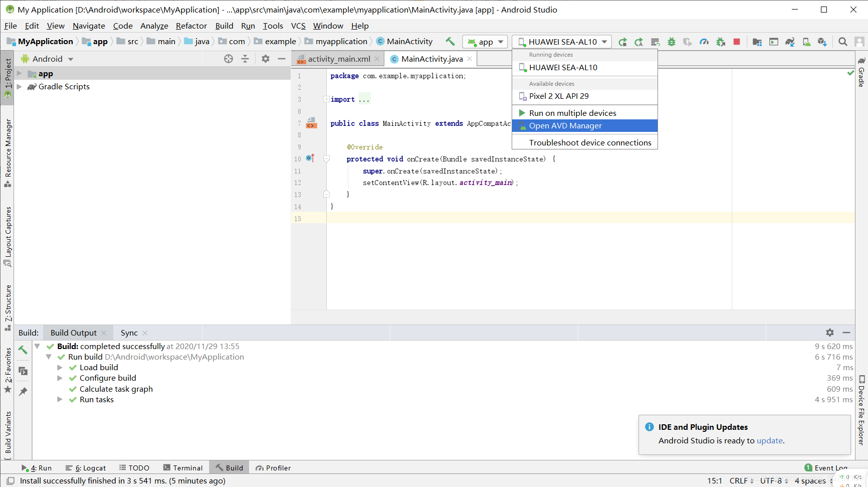Expand the Load build node
The image size is (868, 487).
tap(60, 367)
